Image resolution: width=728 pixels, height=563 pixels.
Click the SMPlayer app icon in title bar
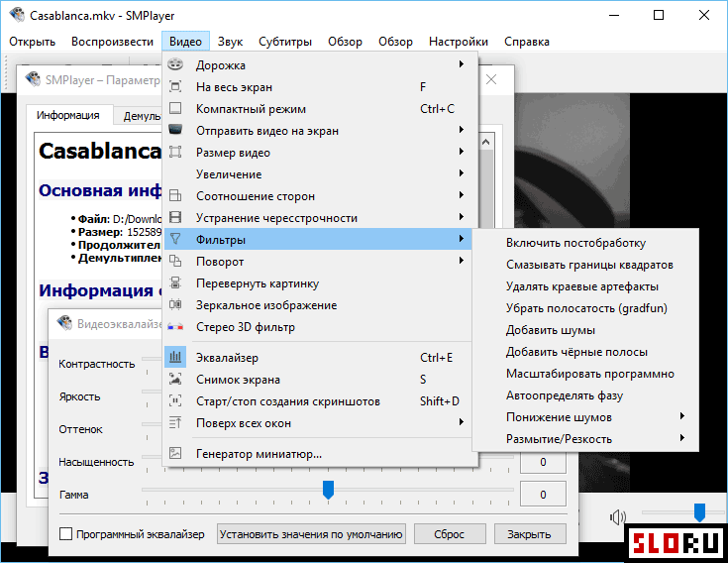pyautogui.click(x=17, y=15)
